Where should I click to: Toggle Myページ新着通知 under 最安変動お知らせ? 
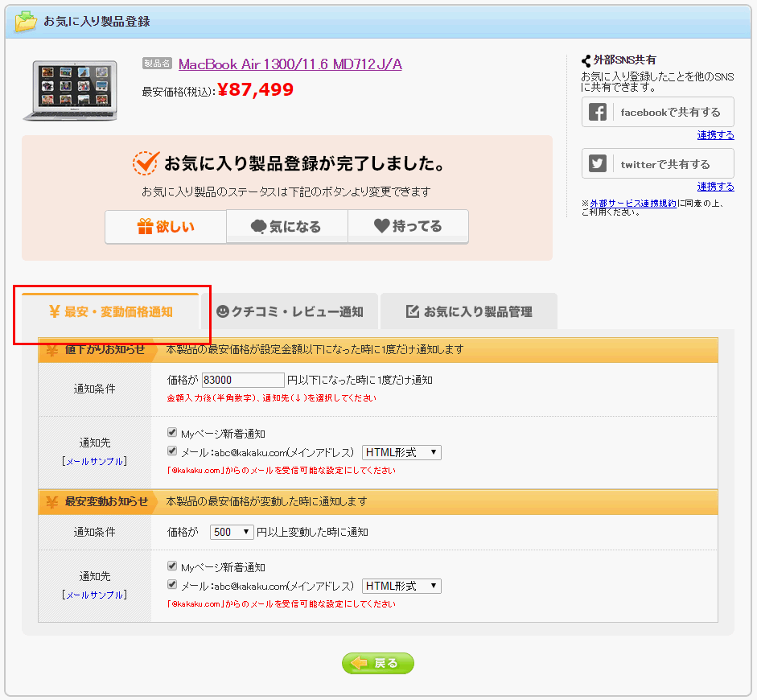[x=172, y=566]
